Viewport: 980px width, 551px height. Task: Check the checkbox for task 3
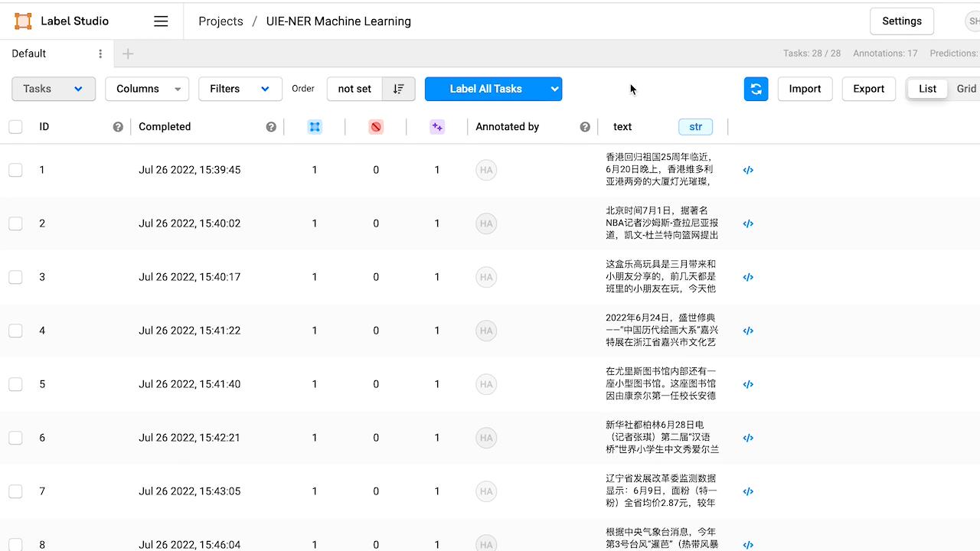coord(15,277)
